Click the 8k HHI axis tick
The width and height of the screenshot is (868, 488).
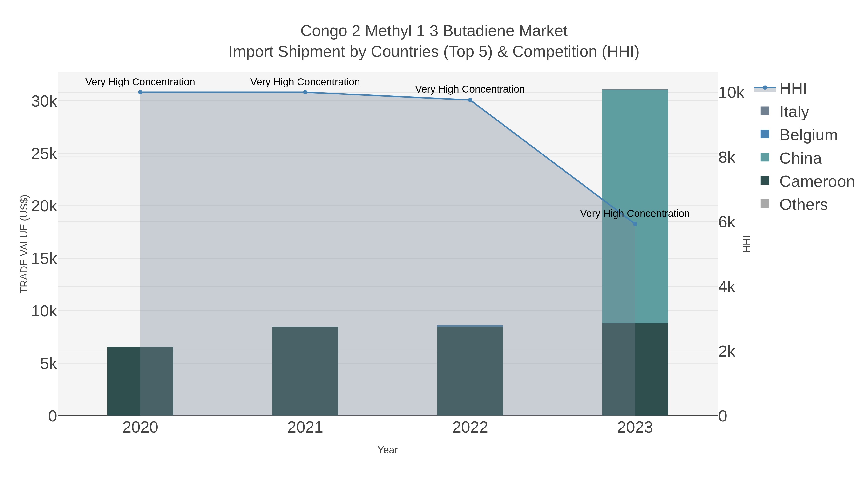pyautogui.click(x=727, y=157)
